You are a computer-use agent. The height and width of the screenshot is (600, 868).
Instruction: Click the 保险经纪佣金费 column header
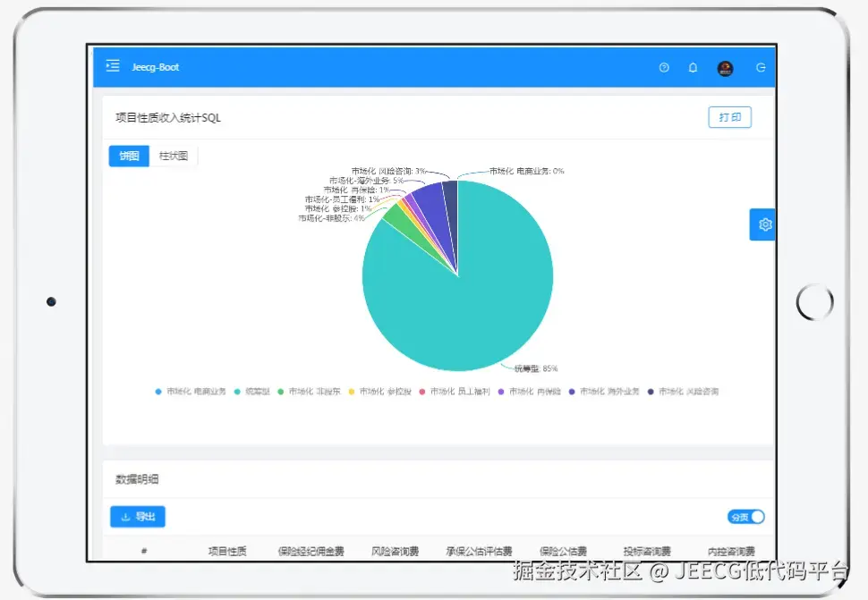[x=311, y=552]
